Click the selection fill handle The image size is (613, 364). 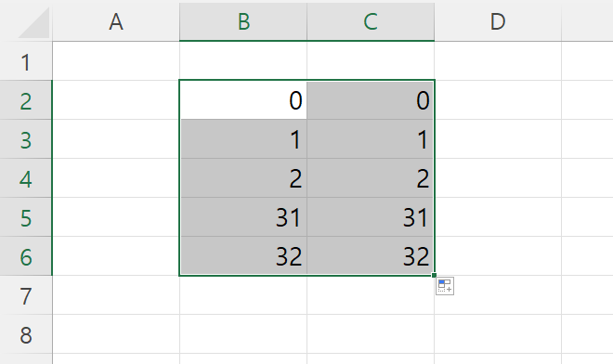click(x=434, y=275)
